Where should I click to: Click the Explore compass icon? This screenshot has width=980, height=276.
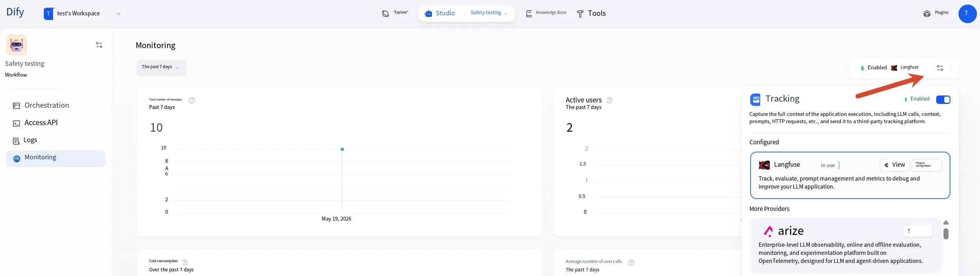pyautogui.click(x=385, y=14)
